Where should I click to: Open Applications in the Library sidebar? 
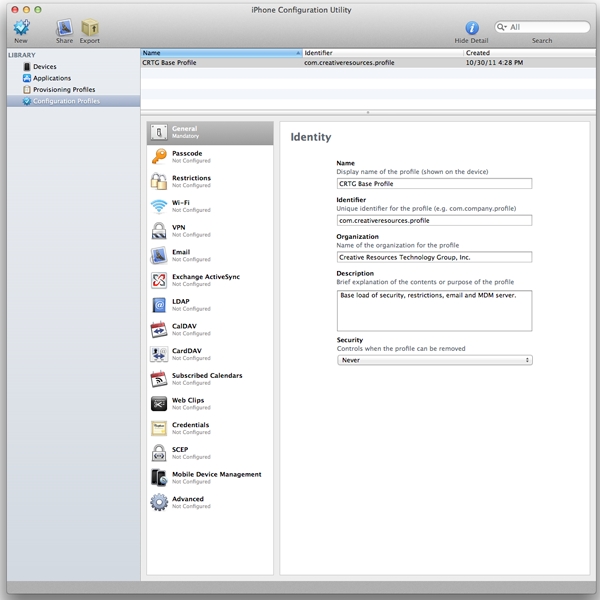tap(52, 78)
